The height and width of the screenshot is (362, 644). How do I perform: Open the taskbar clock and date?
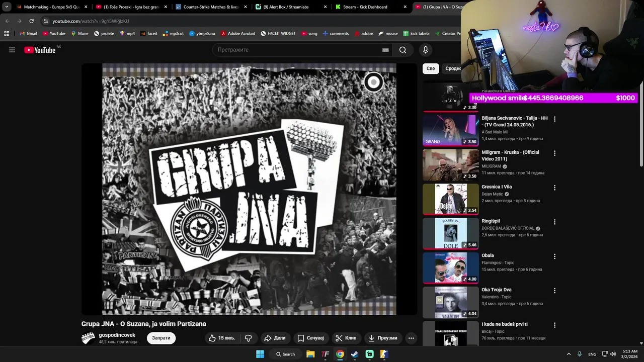(629, 354)
